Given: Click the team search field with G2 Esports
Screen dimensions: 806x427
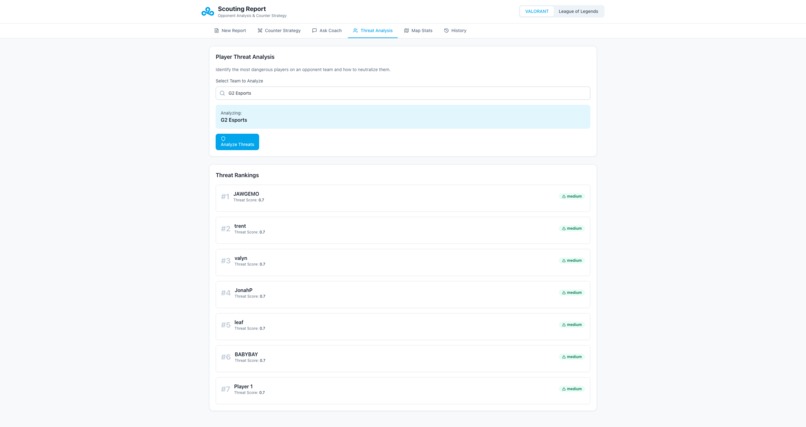Looking at the screenshot, I should click(402, 93).
